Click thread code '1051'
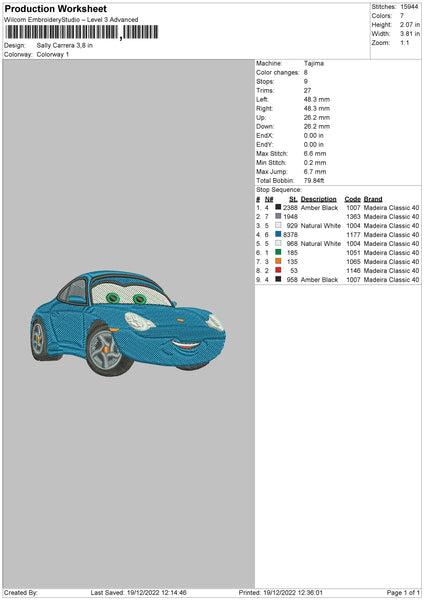Image resolution: width=424 pixels, height=600 pixels. pos(353,253)
